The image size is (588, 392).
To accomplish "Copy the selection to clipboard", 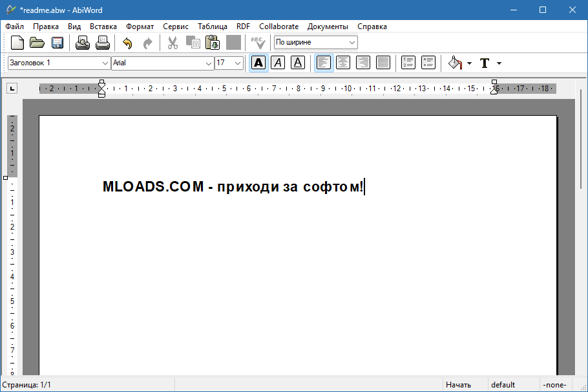I will coord(193,43).
